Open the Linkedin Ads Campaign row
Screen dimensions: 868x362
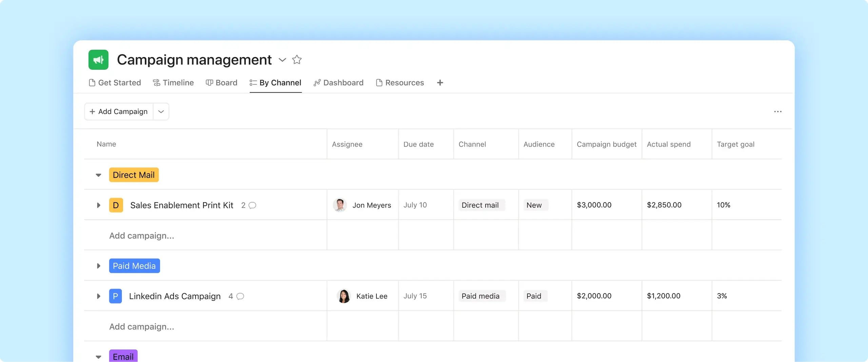pos(175,296)
